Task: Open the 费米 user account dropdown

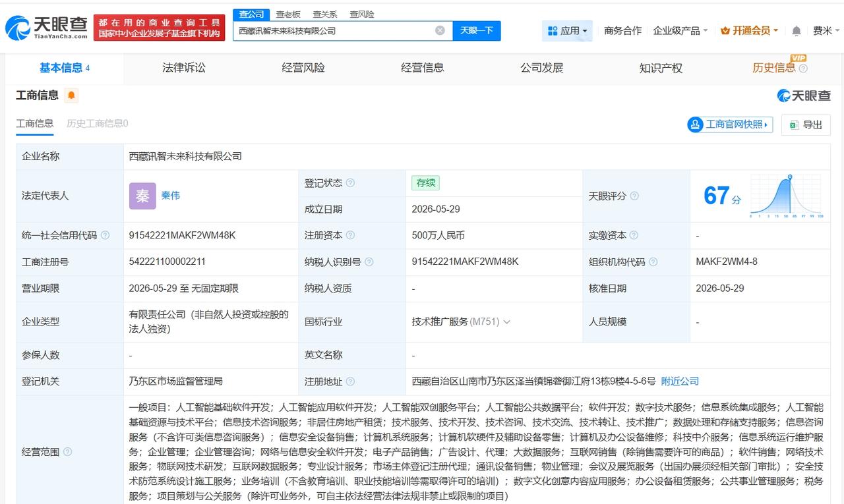Action: coord(826,31)
